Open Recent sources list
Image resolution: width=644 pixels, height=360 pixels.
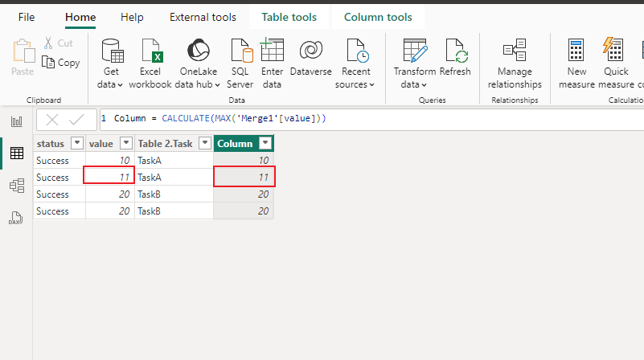tap(355, 63)
